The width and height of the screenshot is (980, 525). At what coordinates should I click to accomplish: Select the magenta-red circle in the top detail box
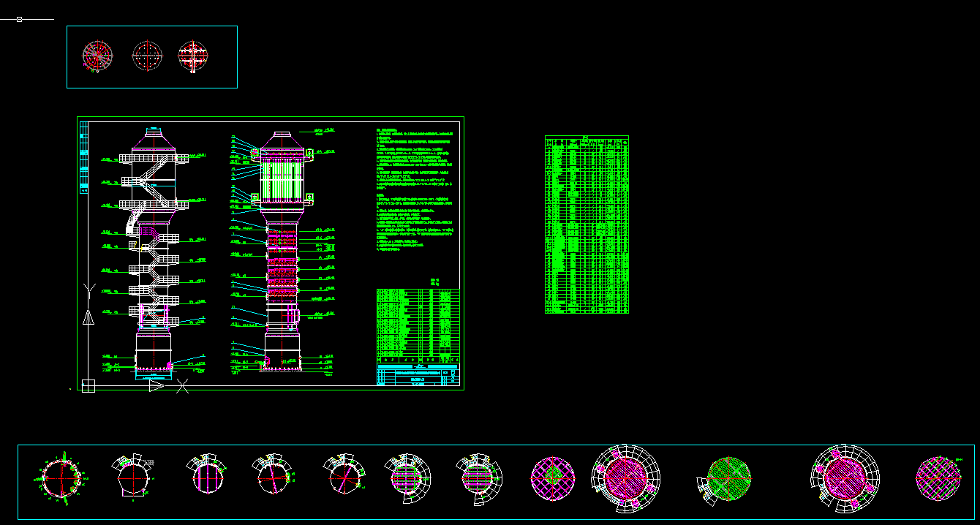97,56
